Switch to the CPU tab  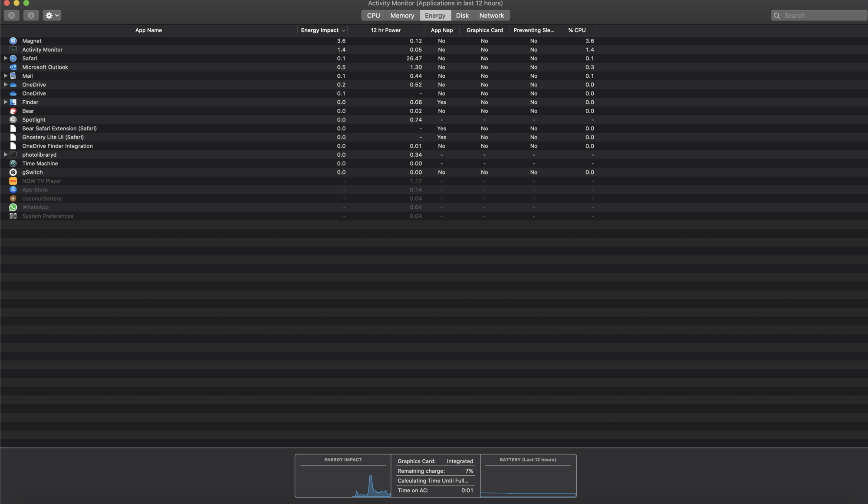coord(373,15)
